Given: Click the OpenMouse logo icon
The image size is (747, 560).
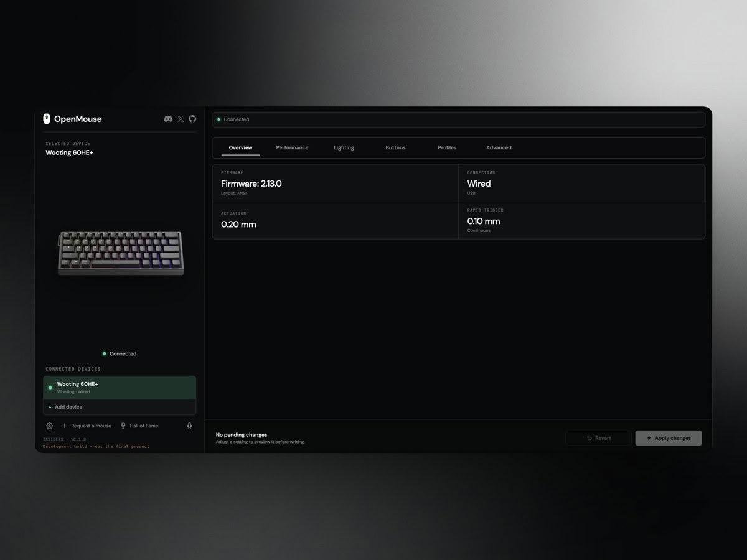Looking at the screenshot, I should (47, 119).
